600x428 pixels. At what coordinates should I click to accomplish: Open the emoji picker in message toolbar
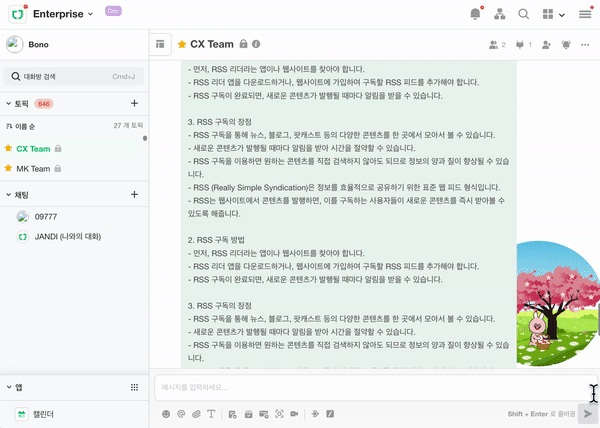166,413
